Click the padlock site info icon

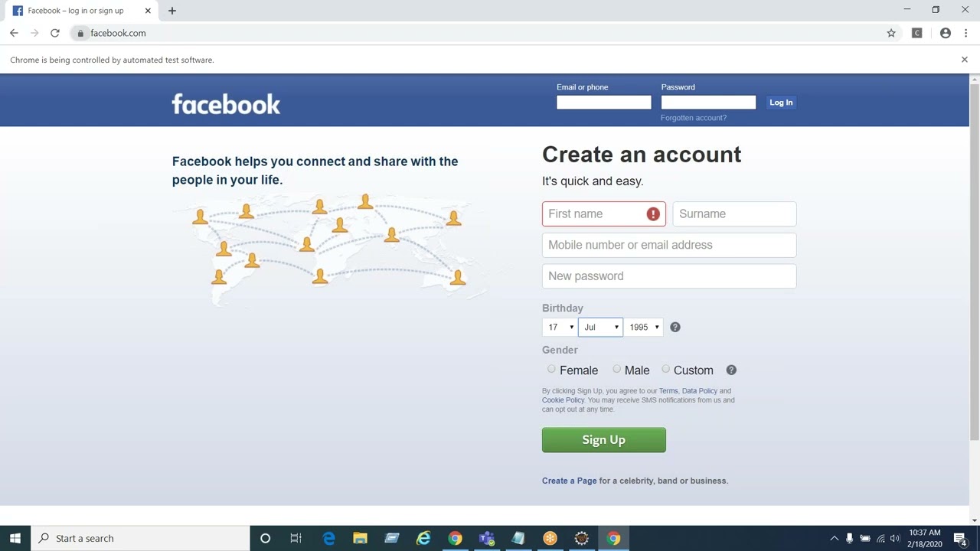click(x=80, y=33)
